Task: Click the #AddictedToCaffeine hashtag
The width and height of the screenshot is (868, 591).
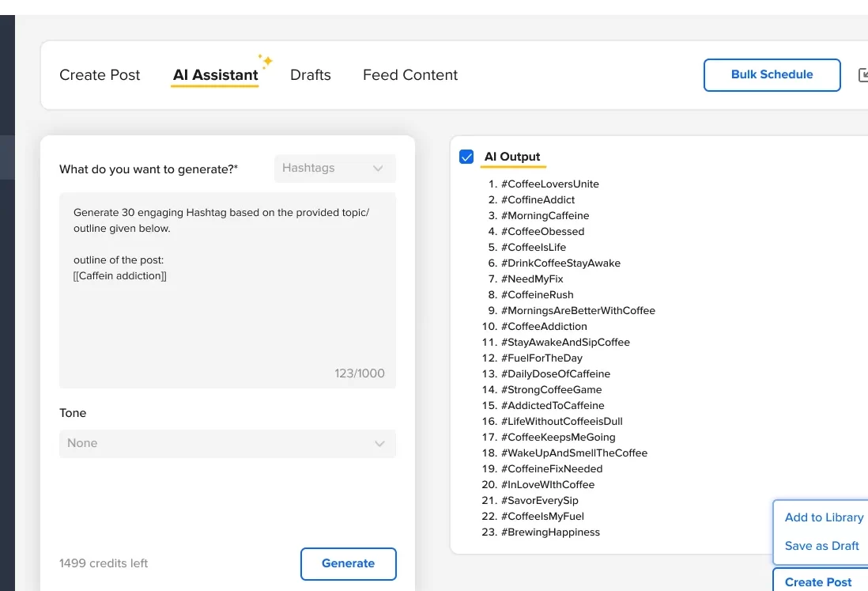Action: [553, 405]
